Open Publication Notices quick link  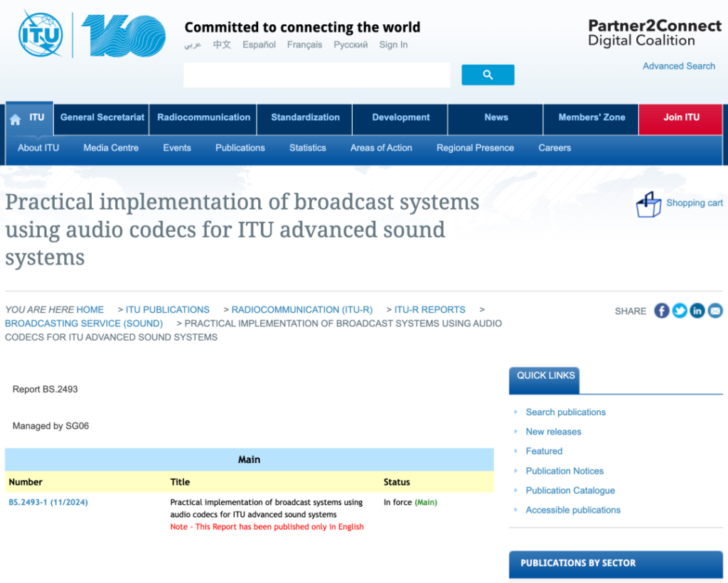click(564, 471)
